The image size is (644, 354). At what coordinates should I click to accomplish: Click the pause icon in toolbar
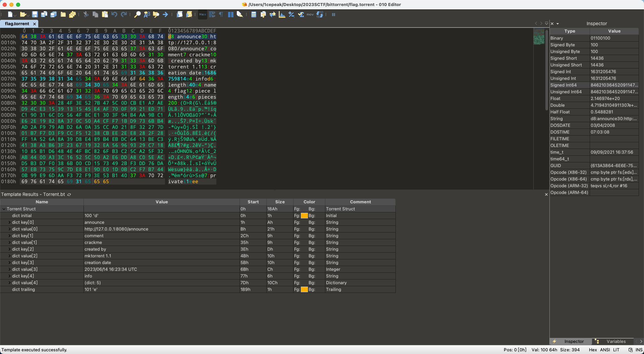click(x=333, y=14)
